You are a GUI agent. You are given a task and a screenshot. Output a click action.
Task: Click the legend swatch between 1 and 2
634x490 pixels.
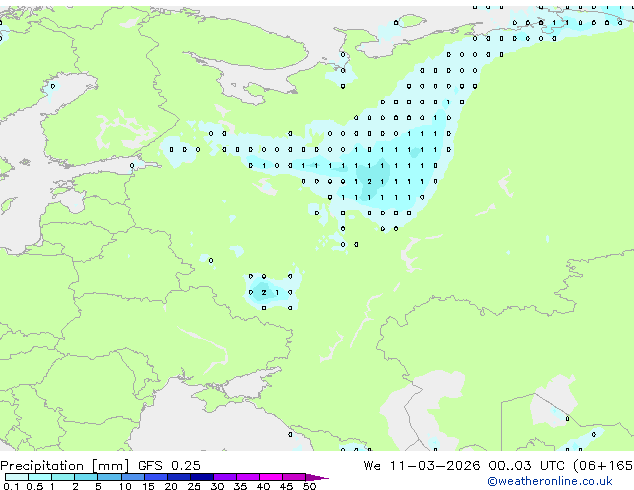point(63,477)
